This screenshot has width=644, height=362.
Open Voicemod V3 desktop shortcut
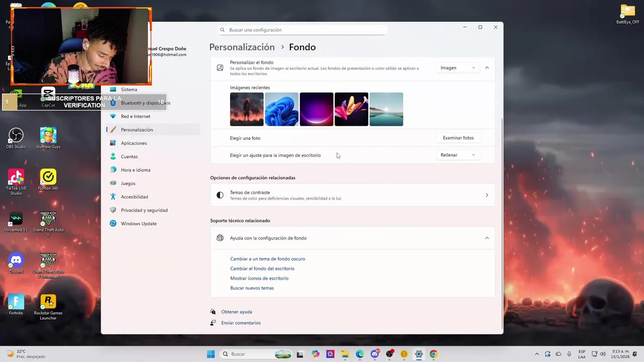pyautogui.click(x=16, y=222)
